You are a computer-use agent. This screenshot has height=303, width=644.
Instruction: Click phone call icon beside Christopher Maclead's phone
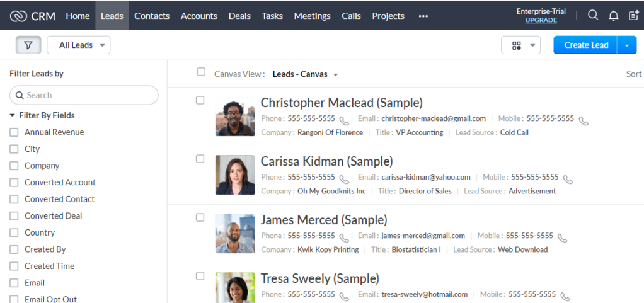coord(344,120)
